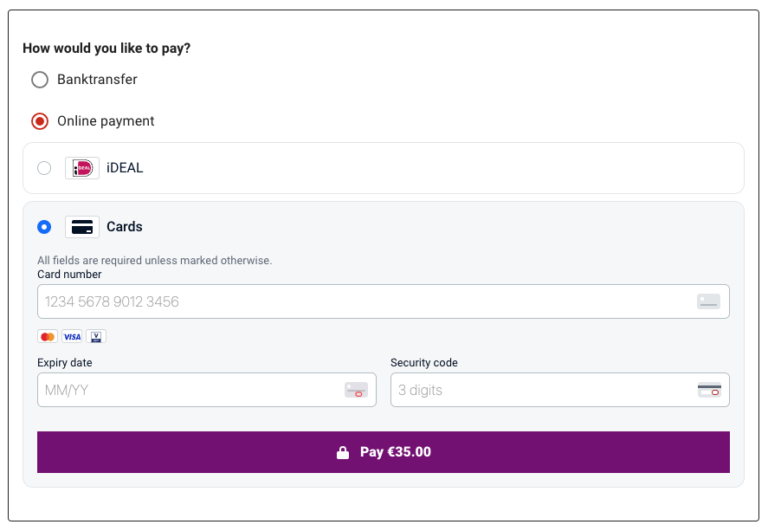This screenshot has height=531, width=768.
Task: Click the Mastercard logo icon
Action: click(48, 337)
